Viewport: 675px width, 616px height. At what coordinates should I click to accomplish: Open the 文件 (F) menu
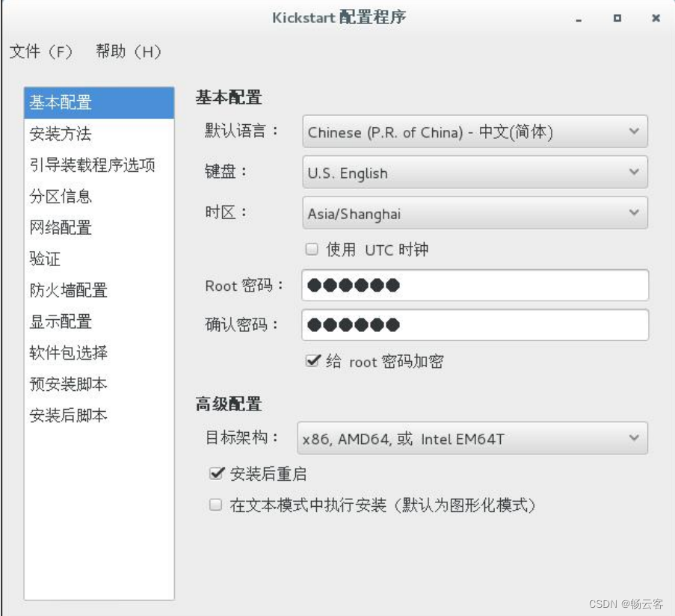[41, 52]
